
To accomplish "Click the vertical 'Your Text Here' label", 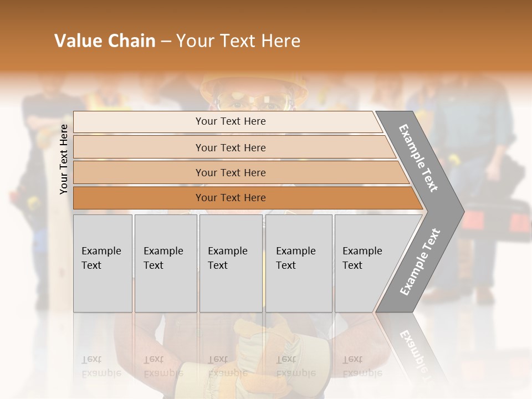I will pyautogui.click(x=64, y=159).
